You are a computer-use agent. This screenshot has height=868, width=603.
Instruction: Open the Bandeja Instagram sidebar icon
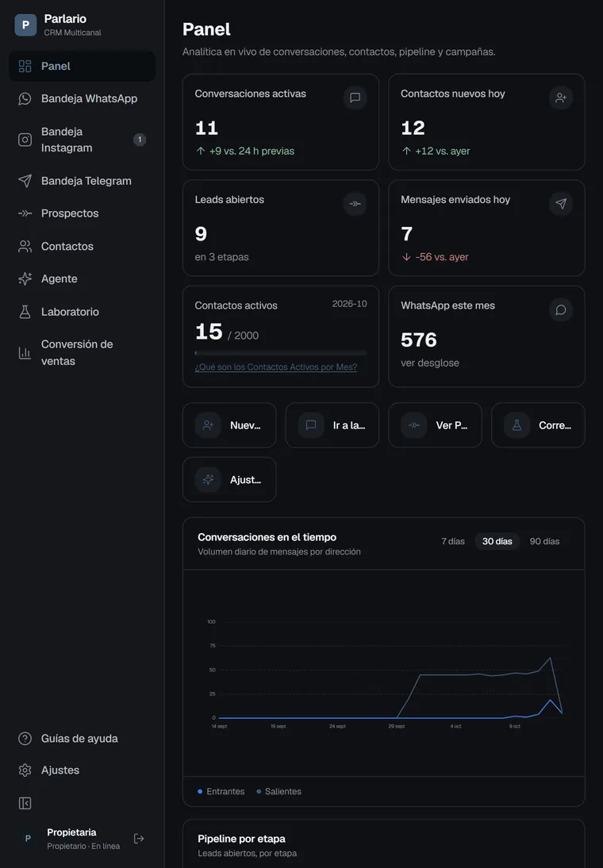[x=25, y=140]
